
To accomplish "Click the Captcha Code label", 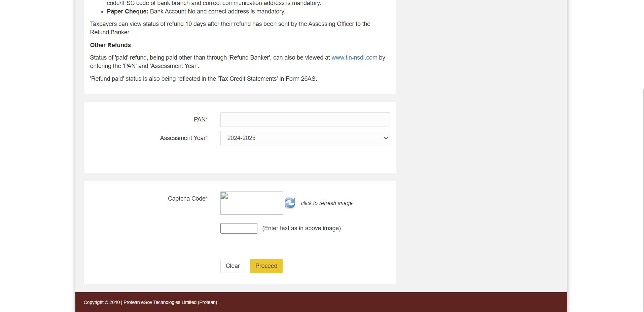I will click(187, 199).
